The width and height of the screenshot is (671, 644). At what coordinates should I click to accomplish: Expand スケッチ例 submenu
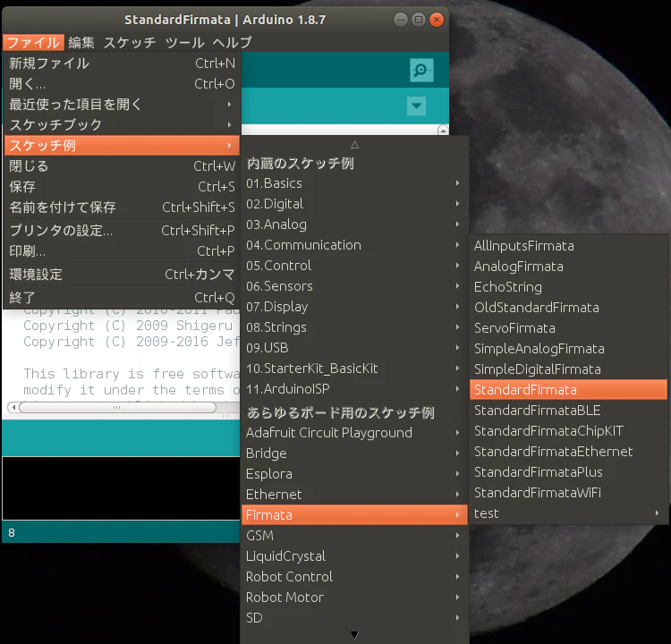coord(122,146)
